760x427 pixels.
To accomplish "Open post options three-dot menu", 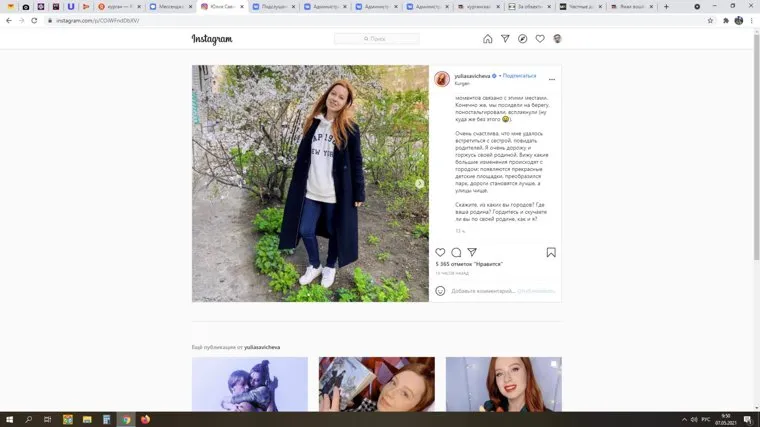I will 551,79.
